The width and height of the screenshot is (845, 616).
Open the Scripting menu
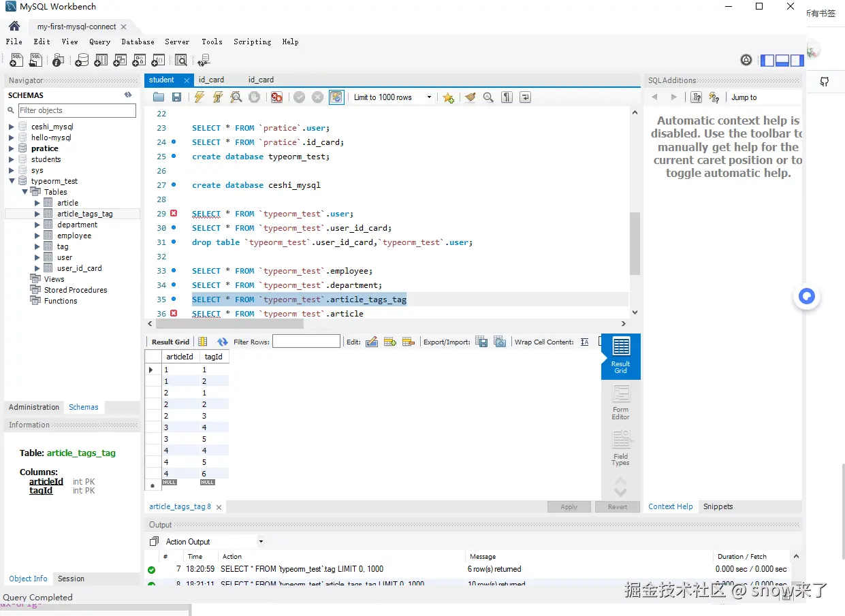click(x=252, y=42)
